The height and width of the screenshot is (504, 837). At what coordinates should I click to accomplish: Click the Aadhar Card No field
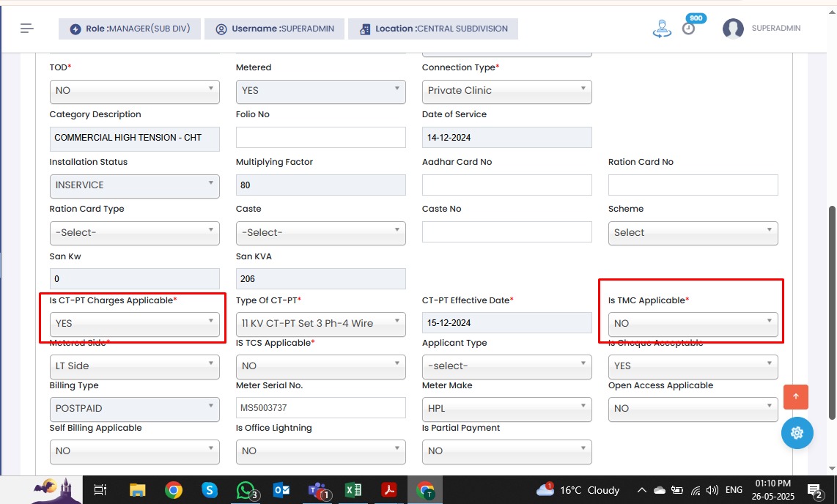(506, 185)
